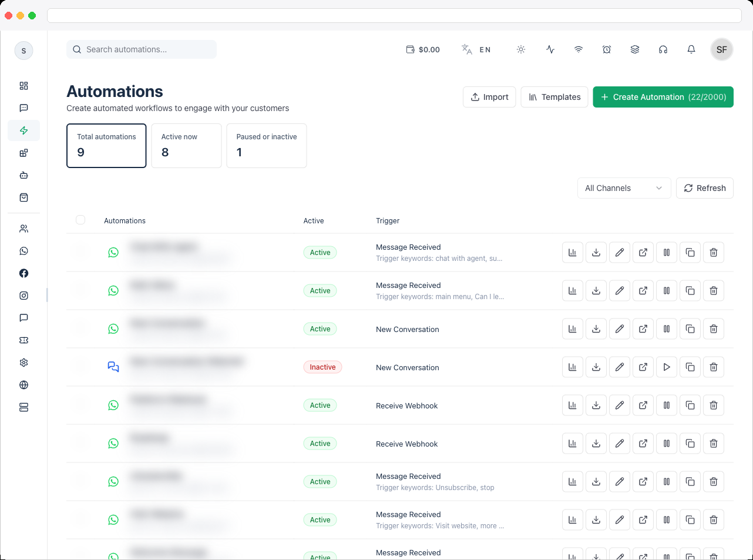Screen dimensions: 753x560
Task: Expand the All Channels dropdown
Action: click(624, 188)
